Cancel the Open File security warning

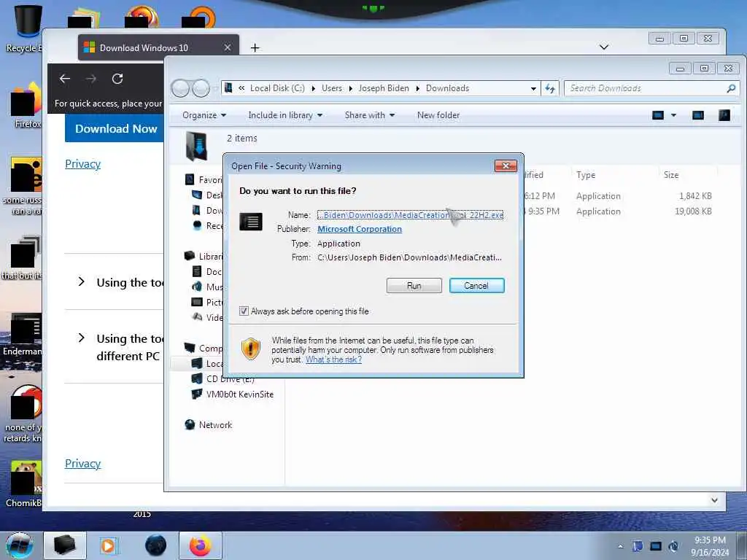tap(476, 286)
